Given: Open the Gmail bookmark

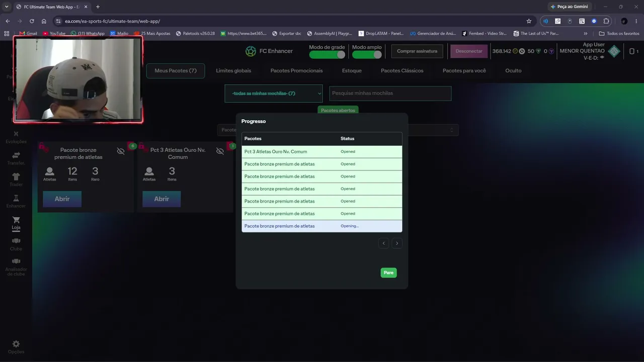Looking at the screenshot, I should [x=28, y=34].
